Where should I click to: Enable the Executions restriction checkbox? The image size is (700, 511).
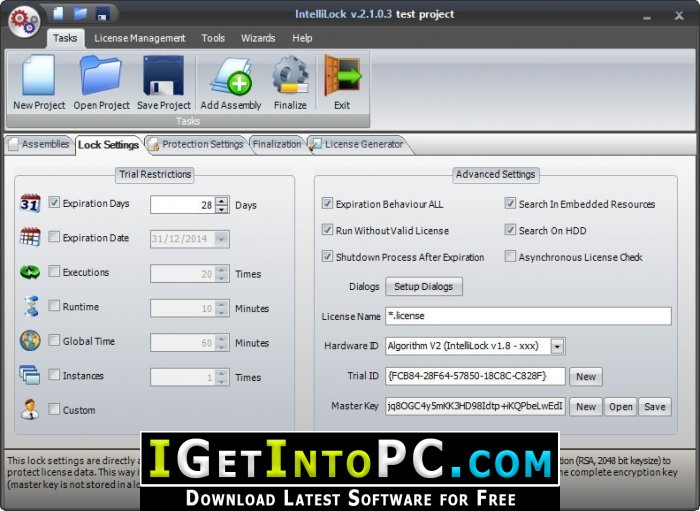pos(54,271)
